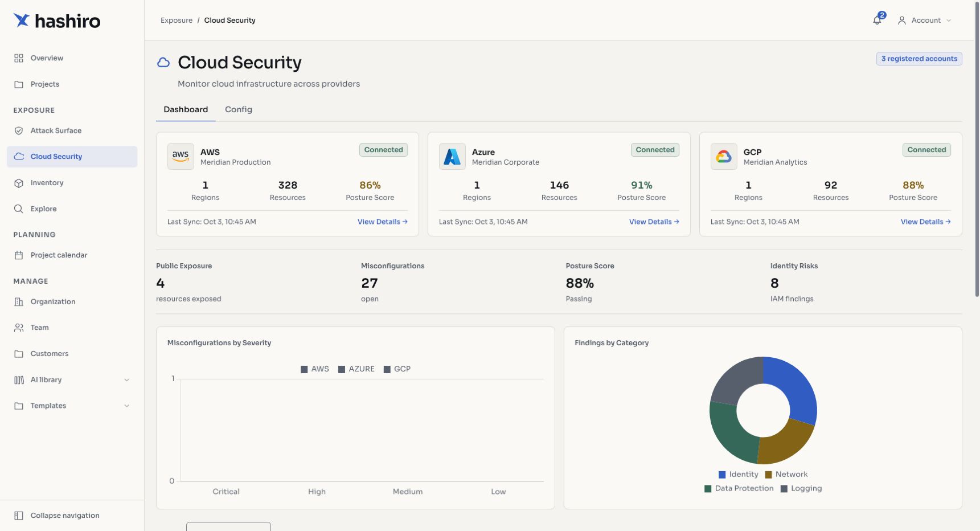Click the 3 registered accounts badge
Screen dimensions: 980x531
919,59
